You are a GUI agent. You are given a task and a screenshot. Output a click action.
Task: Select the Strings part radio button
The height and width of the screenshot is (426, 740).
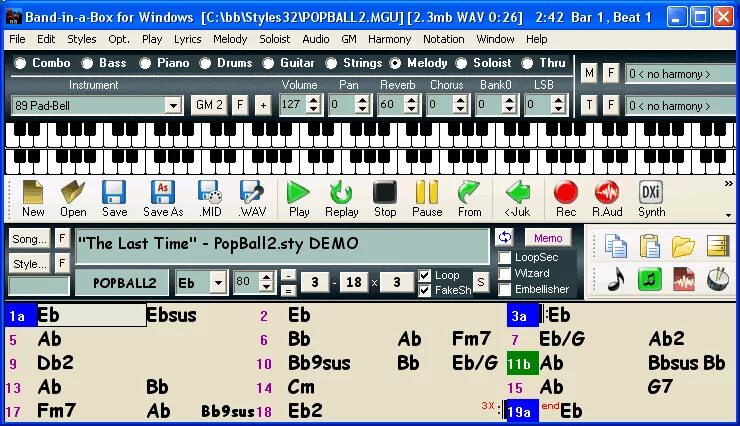pyautogui.click(x=331, y=63)
